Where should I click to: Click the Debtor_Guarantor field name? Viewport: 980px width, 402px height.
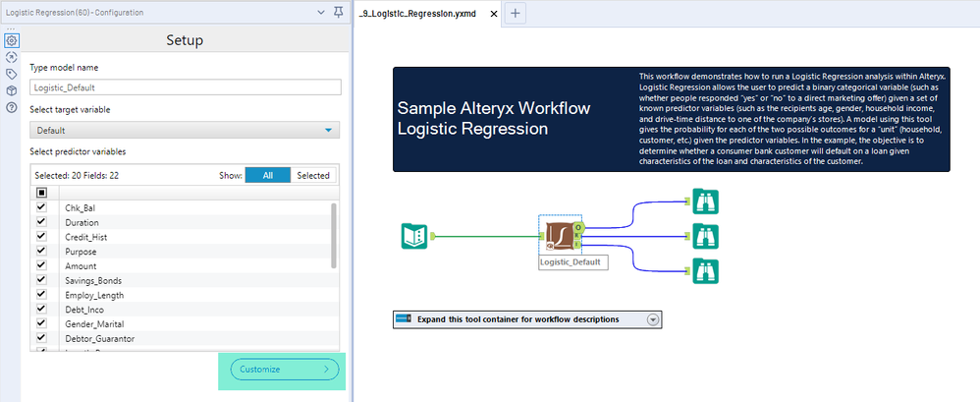pos(100,339)
